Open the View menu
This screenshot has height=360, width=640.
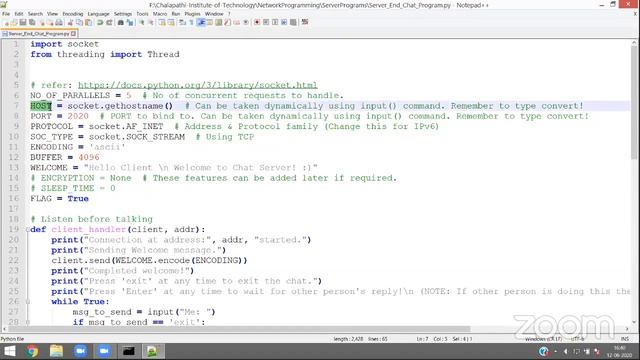point(52,14)
